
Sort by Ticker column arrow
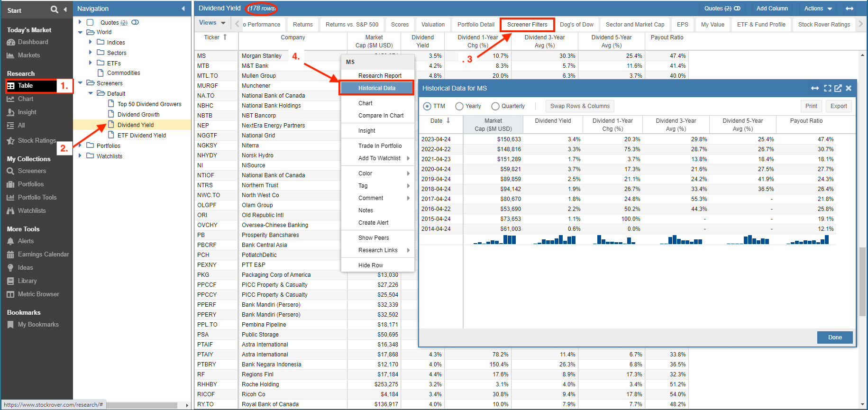(225, 37)
